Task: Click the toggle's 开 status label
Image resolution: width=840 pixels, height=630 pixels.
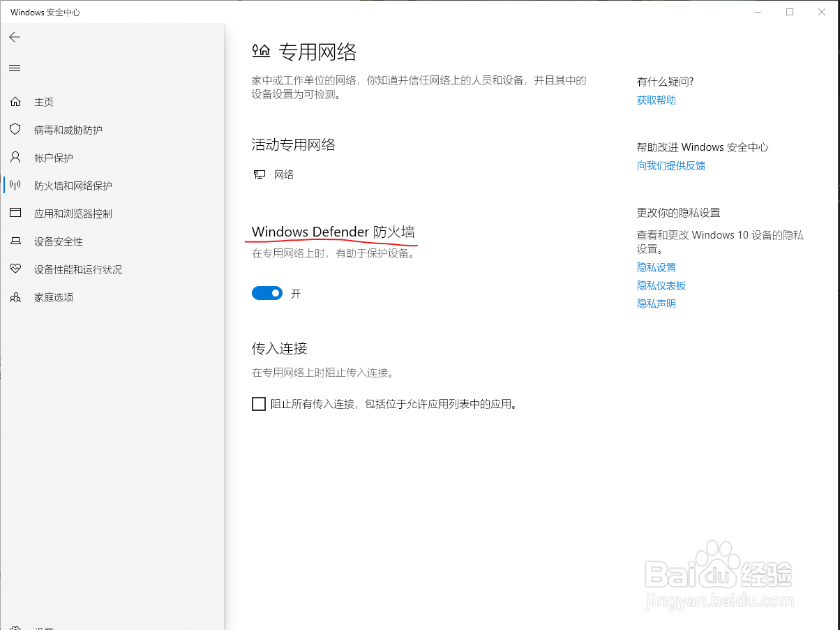Action: pyautogui.click(x=296, y=294)
